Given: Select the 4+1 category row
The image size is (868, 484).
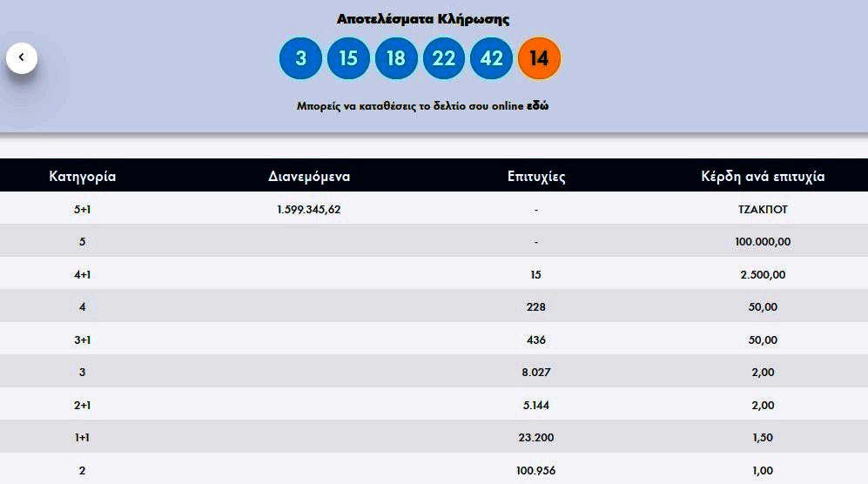Looking at the screenshot, I should [x=83, y=274].
